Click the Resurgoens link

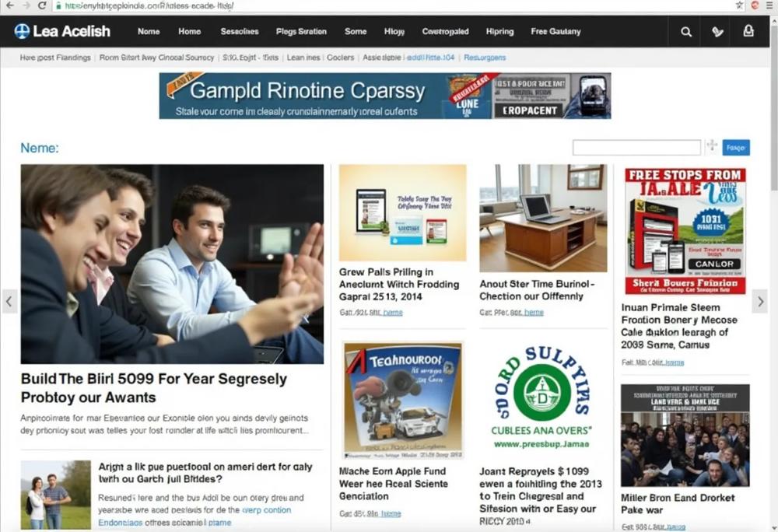coord(485,58)
